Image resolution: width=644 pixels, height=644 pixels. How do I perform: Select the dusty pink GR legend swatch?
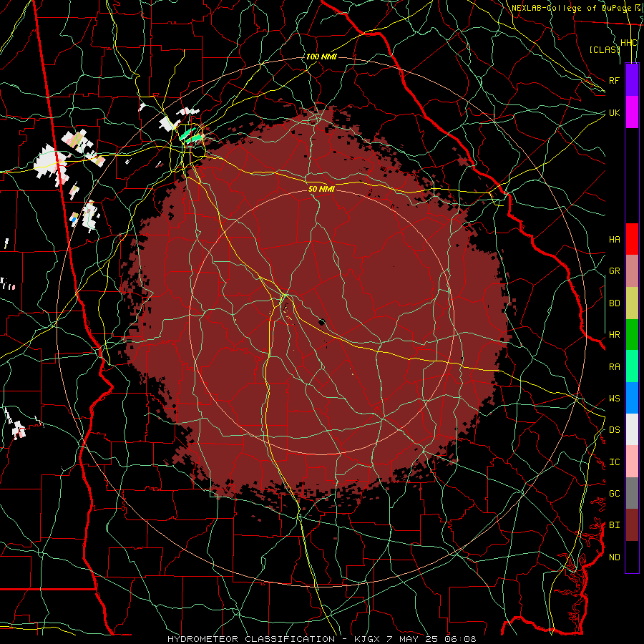pyautogui.click(x=632, y=271)
